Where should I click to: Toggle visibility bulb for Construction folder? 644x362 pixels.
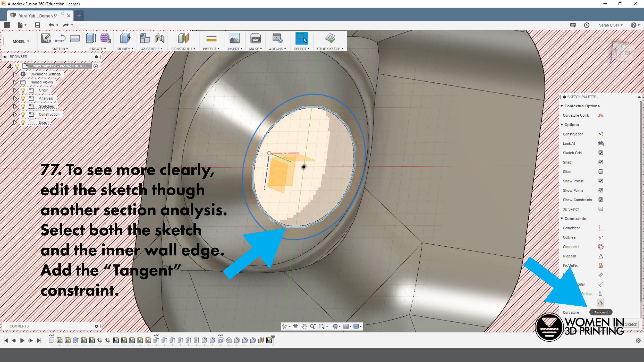[x=23, y=114]
